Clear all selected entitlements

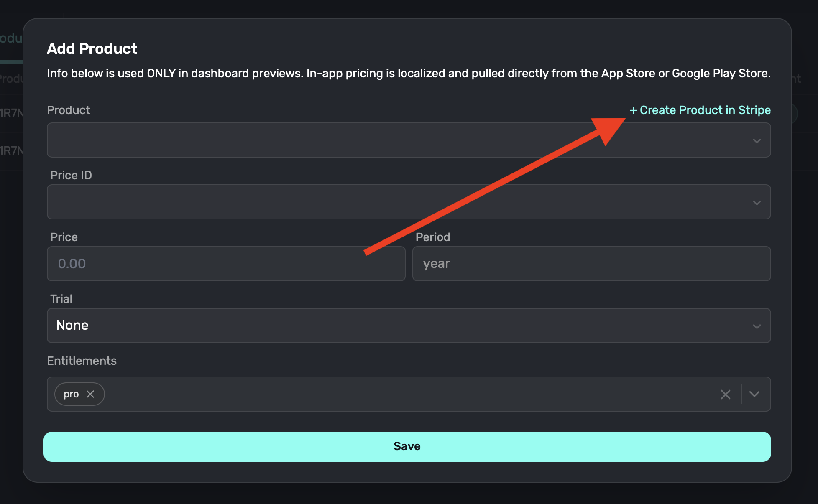pyautogui.click(x=726, y=394)
